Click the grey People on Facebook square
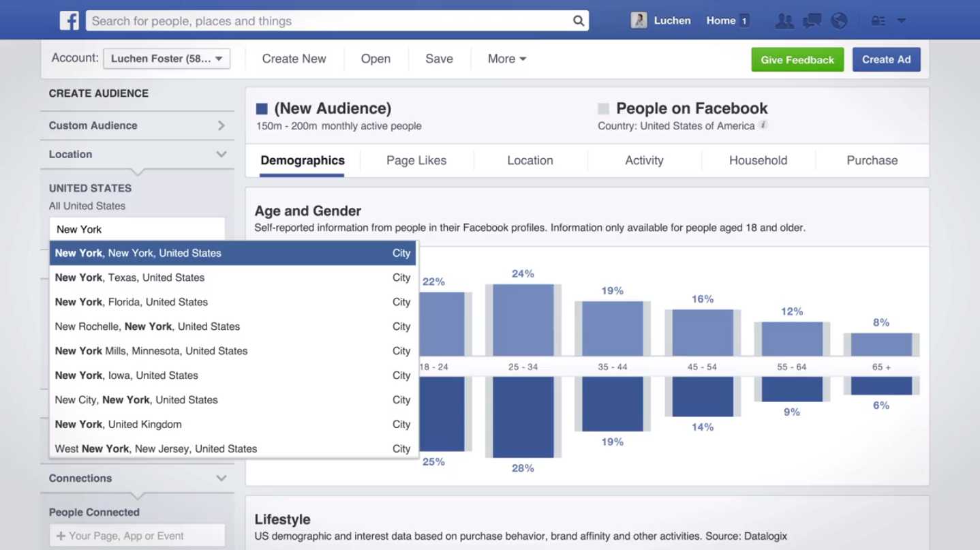Screen dimensions: 980x550 pyautogui.click(x=603, y=108)
